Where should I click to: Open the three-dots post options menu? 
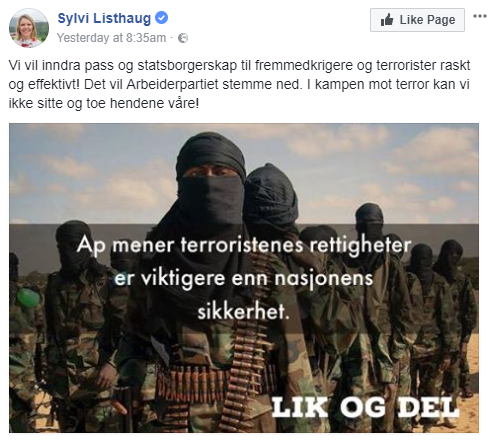pos(480,16)
